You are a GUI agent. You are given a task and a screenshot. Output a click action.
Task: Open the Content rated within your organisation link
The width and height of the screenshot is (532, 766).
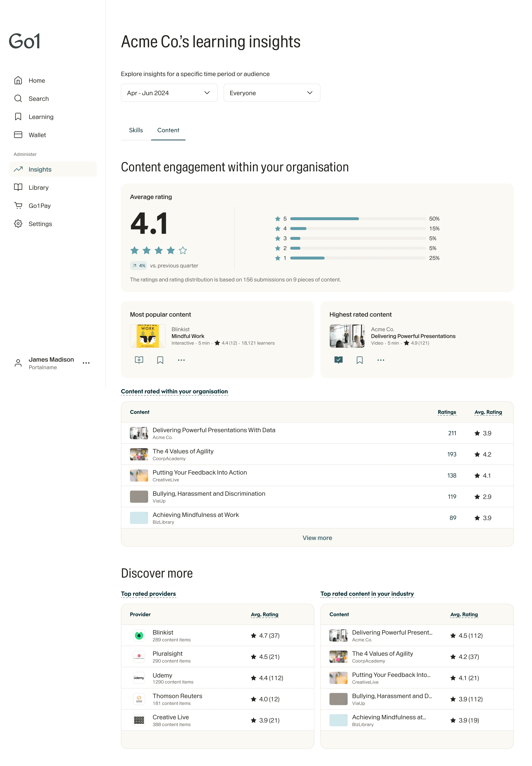(174, 391)
